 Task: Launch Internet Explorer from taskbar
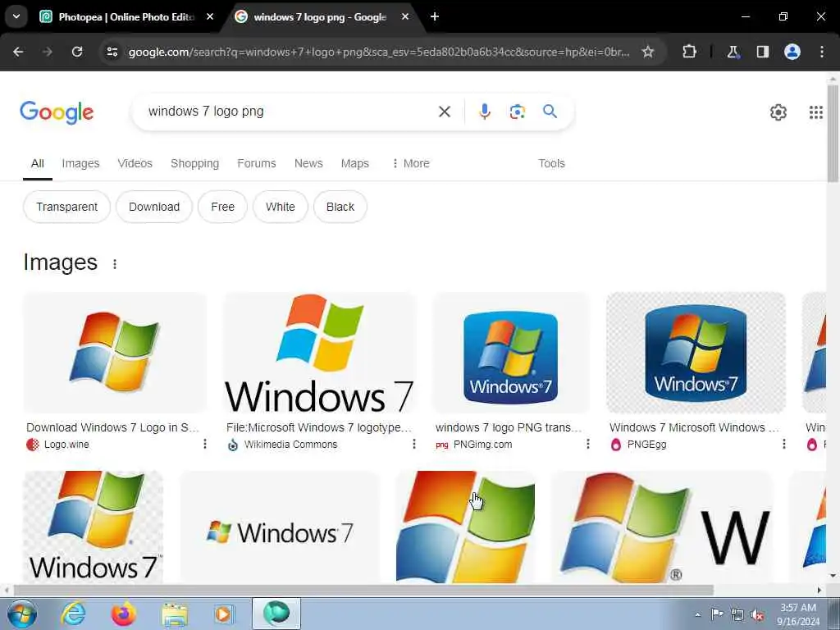73,614
